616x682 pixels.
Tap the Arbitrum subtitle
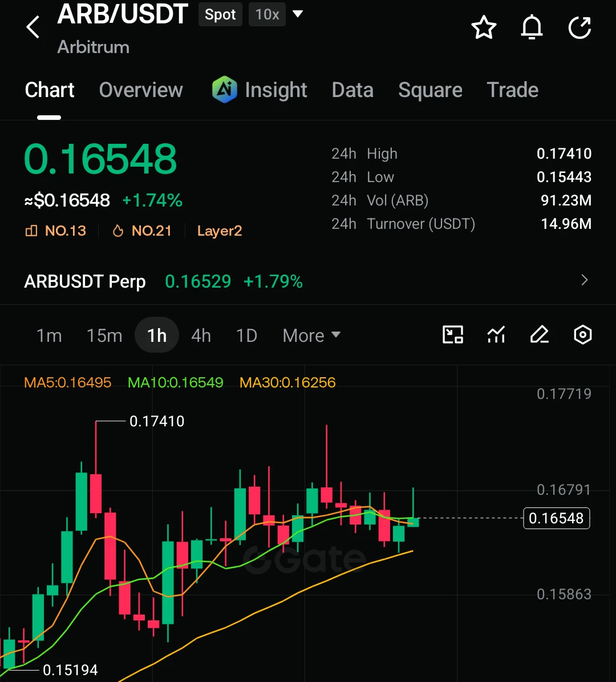(x=94, y=47)
